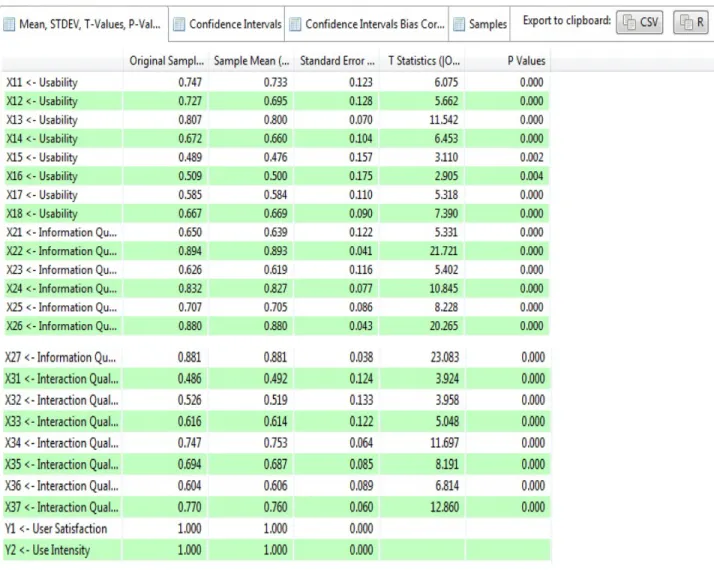Click sample mean value 0.695
The image size is (714, 570).
(275, 101)
